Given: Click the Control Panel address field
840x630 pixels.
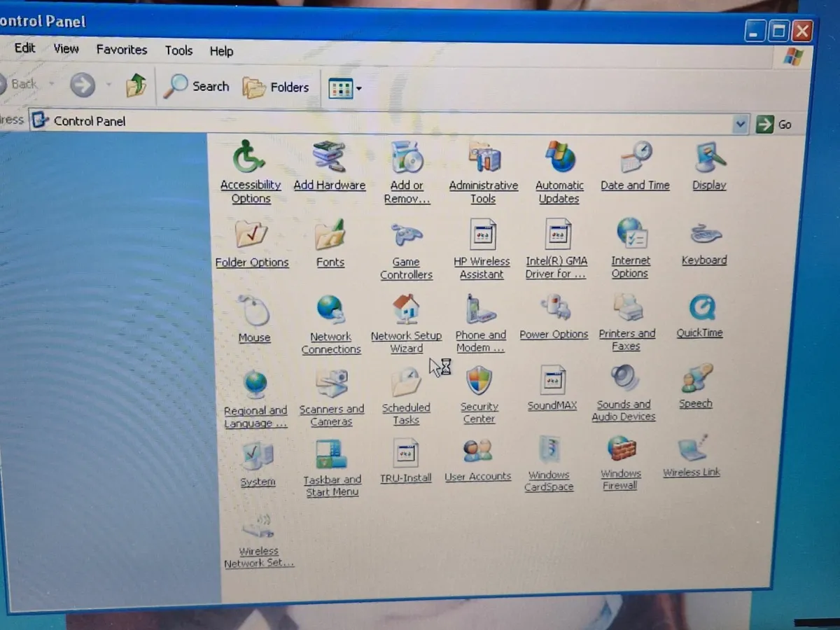Looking at the screenshot, I should pos(385,122).
